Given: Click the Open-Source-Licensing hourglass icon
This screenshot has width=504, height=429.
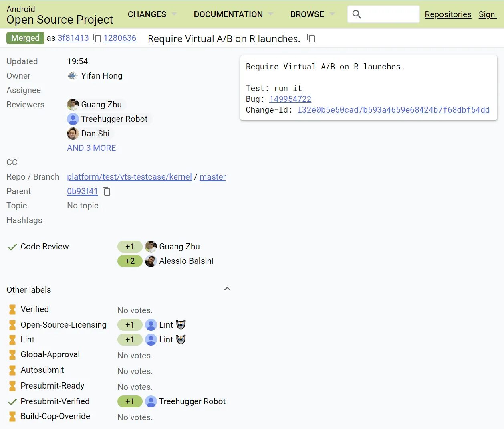Looking at the screenshot, I should click(12, 325).
